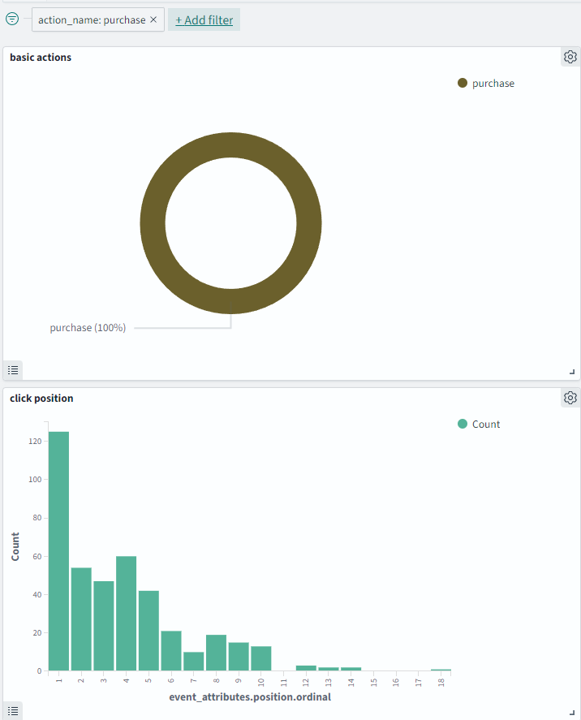This screenshot has height=720, width=581.
Task: Open basic actions panel gear options
Action: tap(570, 57)
